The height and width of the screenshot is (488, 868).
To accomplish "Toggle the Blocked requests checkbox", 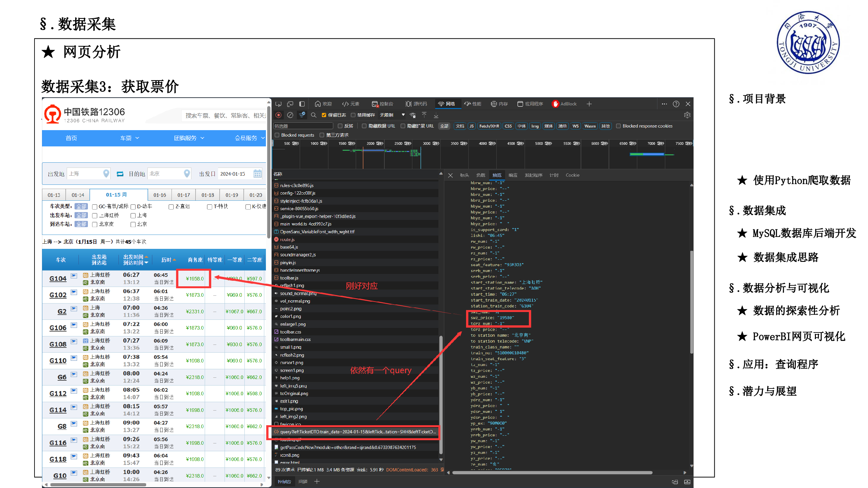I will 277,135.
